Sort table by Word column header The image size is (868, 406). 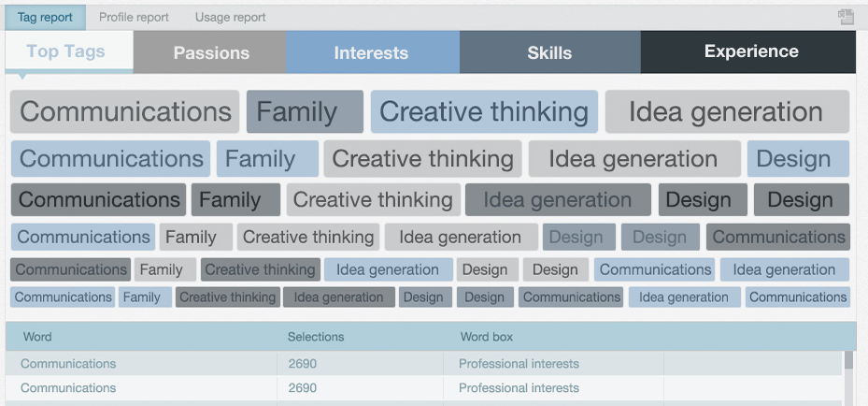[x=37, y=337]
